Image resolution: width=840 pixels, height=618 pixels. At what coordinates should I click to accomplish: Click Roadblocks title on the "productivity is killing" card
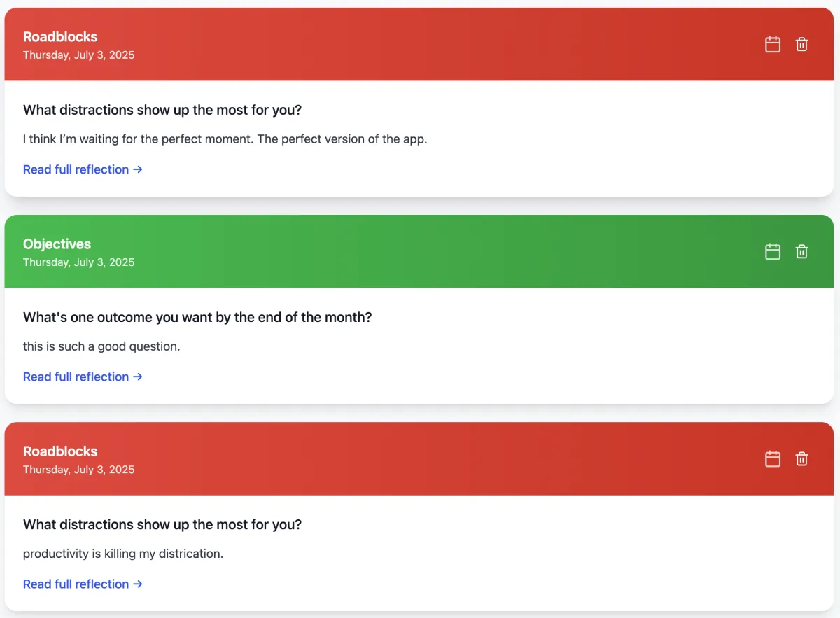tap(60, 451)
